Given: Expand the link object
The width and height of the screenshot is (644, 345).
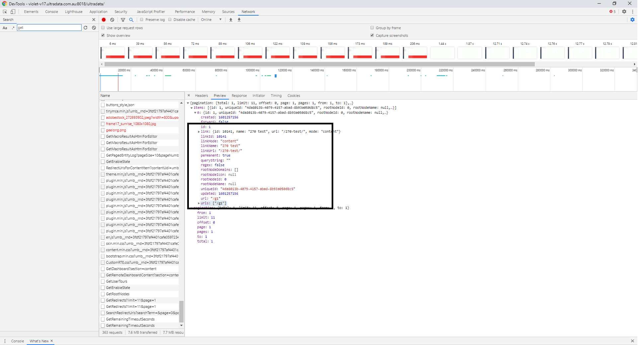Looking at the screenshot, I should click(x=199, y=132).
